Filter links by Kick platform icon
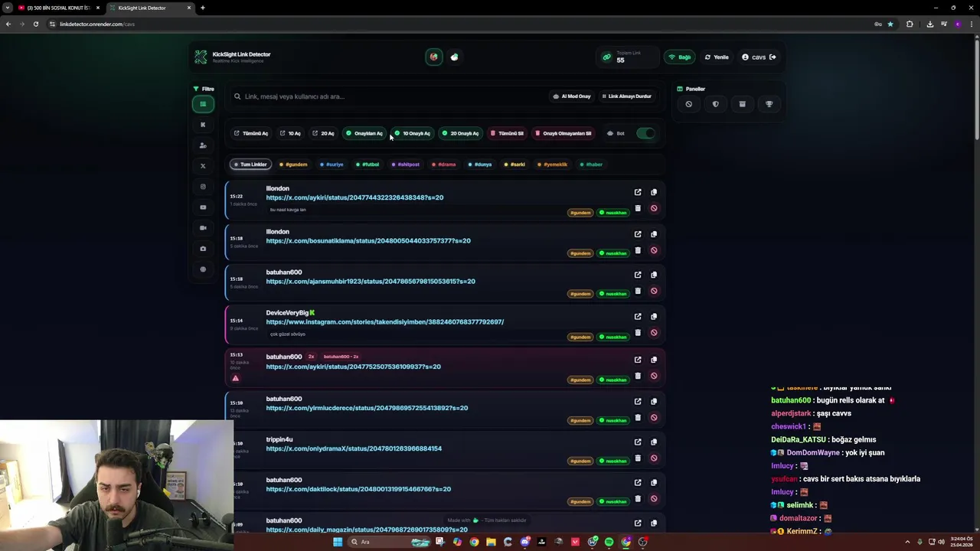This screenshot has width=980, height=551. click(203, 125)
